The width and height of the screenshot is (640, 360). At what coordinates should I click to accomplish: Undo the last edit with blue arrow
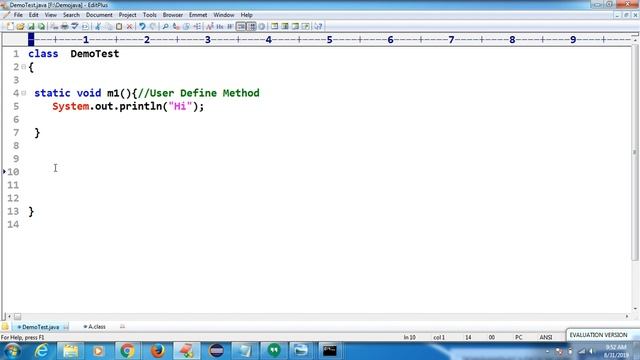tap(142, 27)
